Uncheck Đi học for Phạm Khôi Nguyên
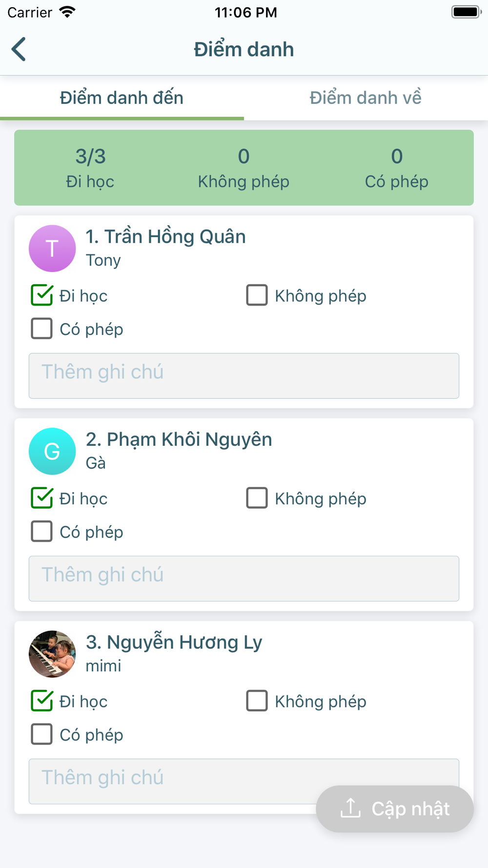 [42, 498]
